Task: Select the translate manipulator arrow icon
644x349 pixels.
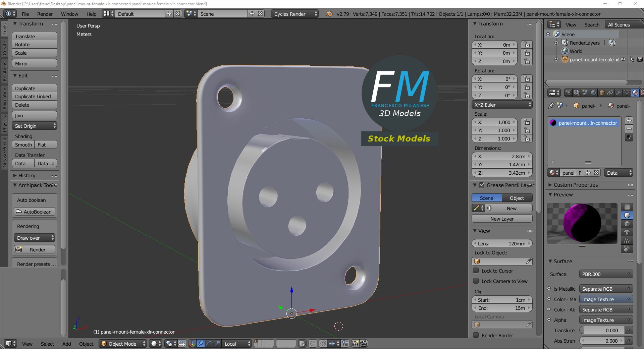Action: tap(201, 344)
